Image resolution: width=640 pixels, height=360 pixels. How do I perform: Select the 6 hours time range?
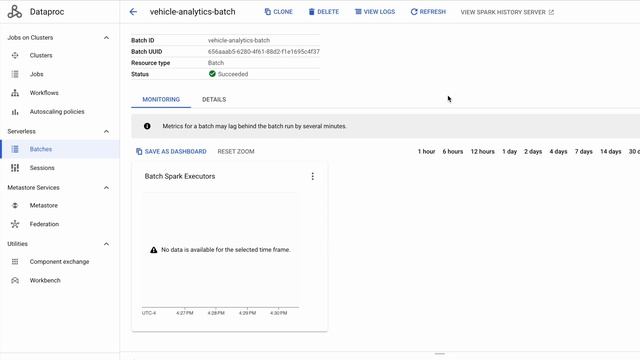[453, 151]
